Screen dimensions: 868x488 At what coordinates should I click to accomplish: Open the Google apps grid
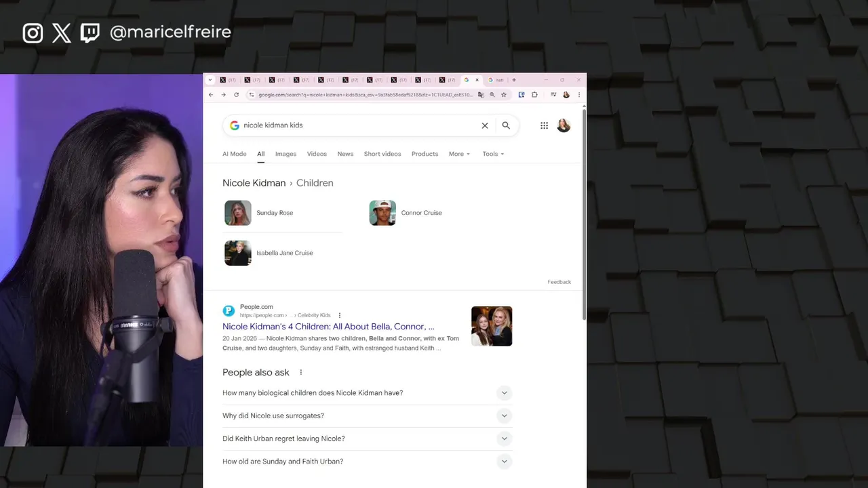(x=544, y=125)
